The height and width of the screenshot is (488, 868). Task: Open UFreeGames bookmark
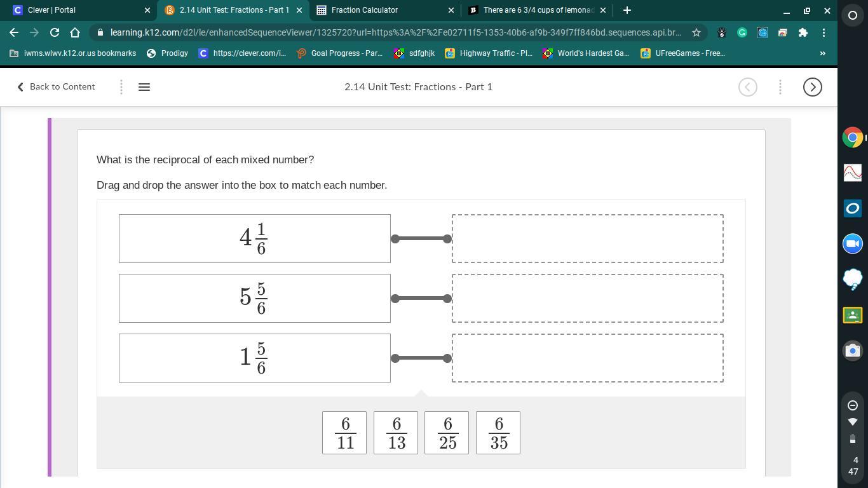tap(683, 53)
